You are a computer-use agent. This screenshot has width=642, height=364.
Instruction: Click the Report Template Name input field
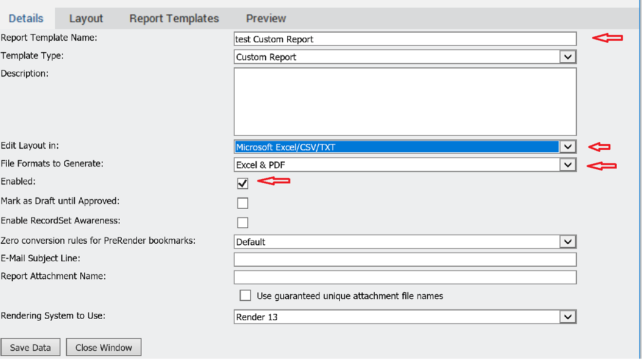coord(405,39)
